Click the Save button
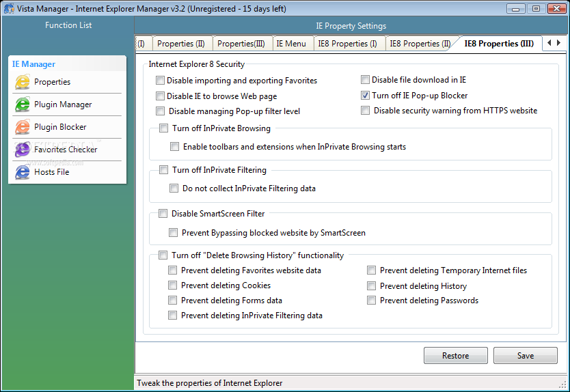This screenshot has height=392, width=570. pyautogui.click(x=526, y=355)
